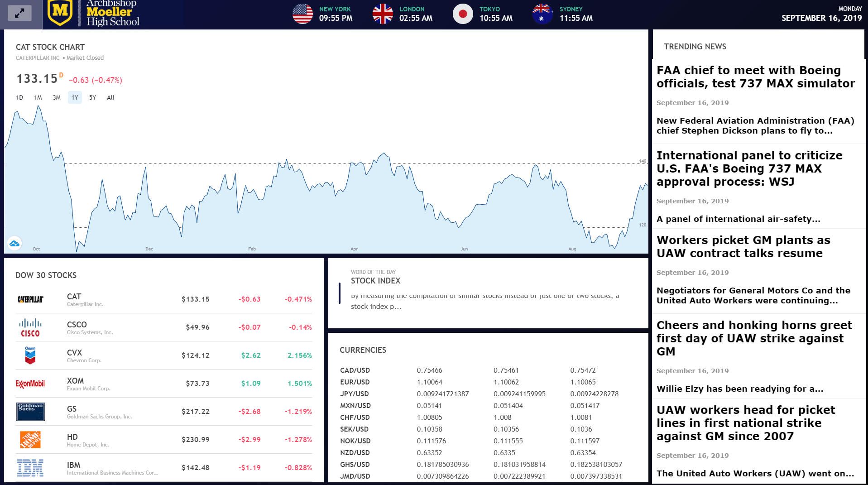
Task: Click the XOM ticker symbol
Action: tap(75, 381)
